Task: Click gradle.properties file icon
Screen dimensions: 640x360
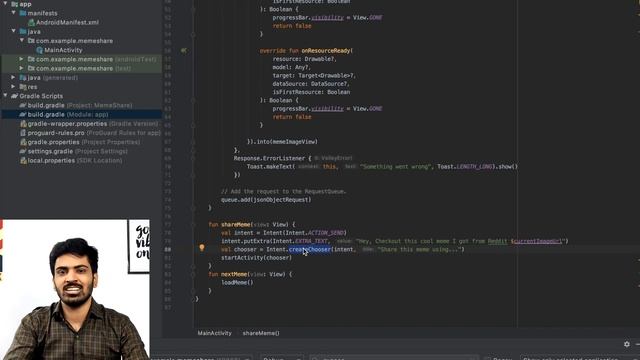Action: [x=23, y=142]
